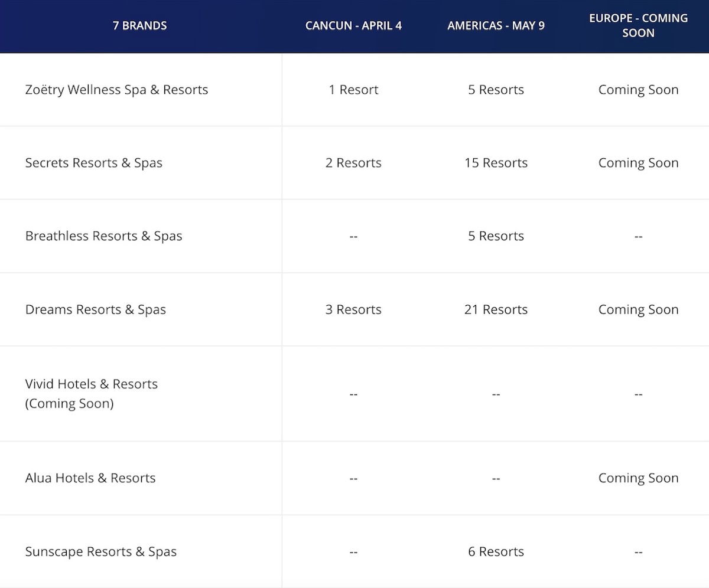Screen dimensions: 709x588
Task: Click the 'AMERICAS - MAY 9' header
Action: 496,25
